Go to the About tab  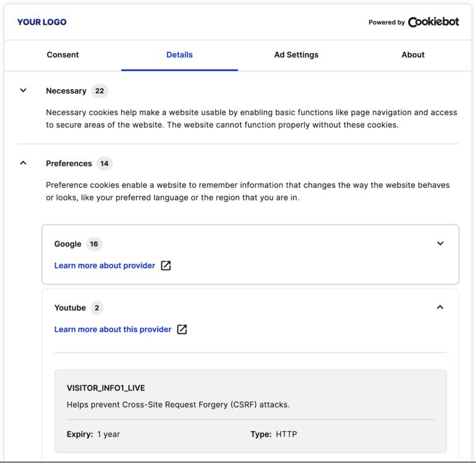(x=413, y=55)
